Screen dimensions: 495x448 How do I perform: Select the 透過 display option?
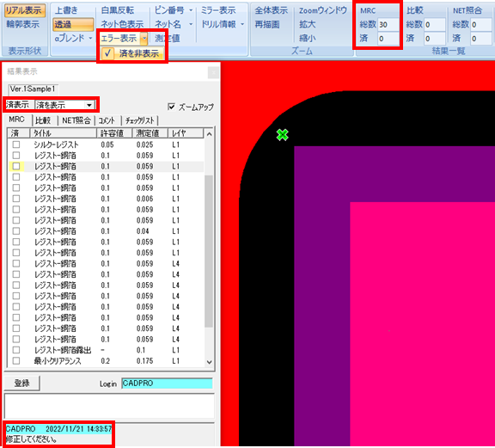73,24
